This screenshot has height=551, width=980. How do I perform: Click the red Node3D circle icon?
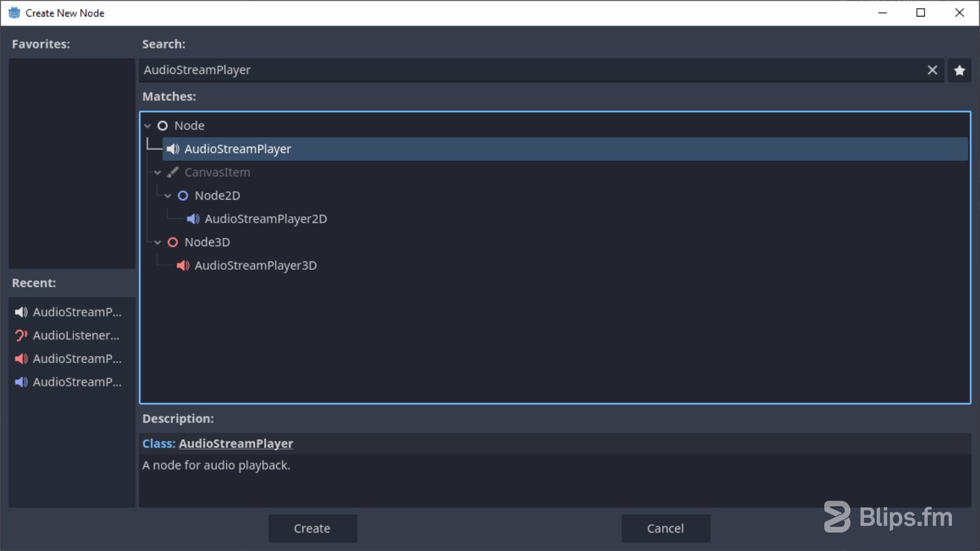[x=173, y=242]
